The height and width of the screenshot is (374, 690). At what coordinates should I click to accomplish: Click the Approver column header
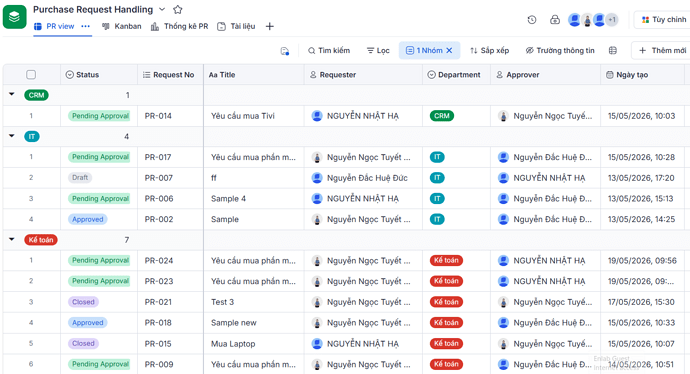coord(545,75)
